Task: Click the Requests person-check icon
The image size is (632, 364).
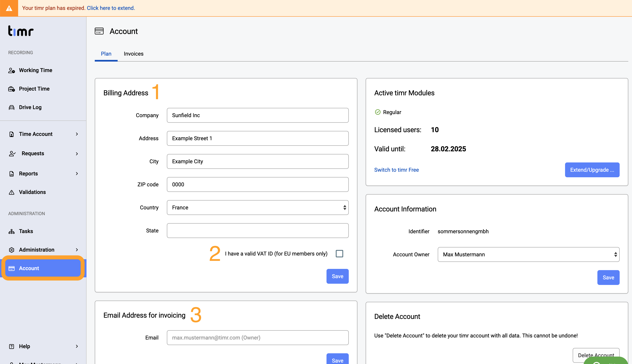Action: [x=12, y=154]
